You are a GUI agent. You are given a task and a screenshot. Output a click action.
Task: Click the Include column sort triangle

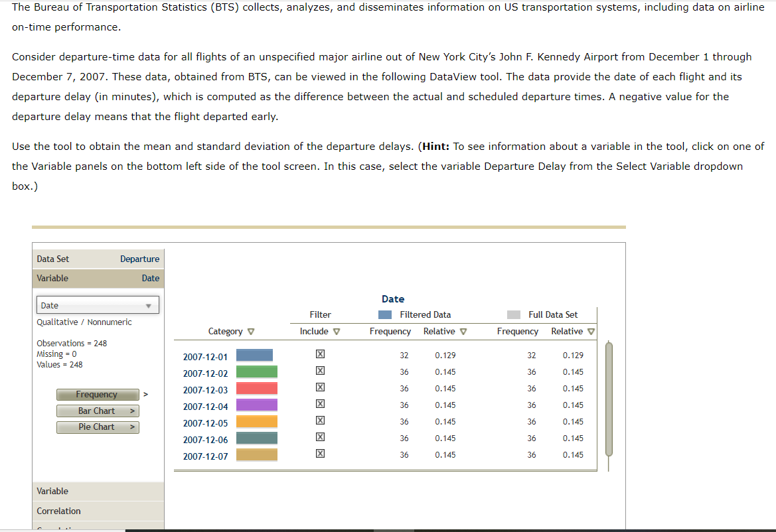[x=335, y=331]
